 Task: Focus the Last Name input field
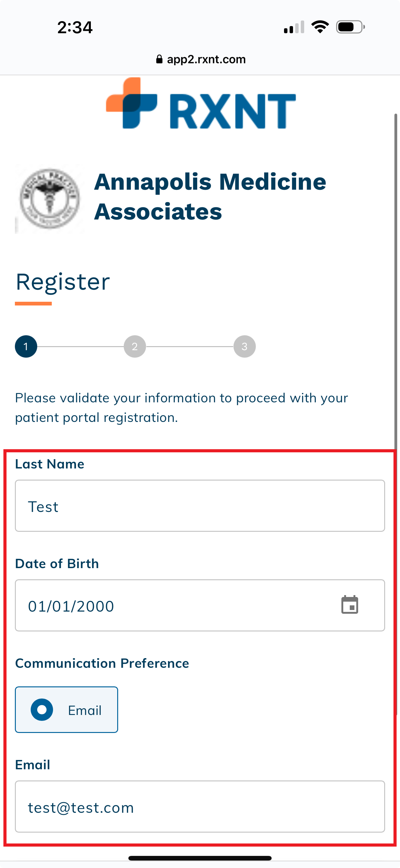tap(200, 506)
